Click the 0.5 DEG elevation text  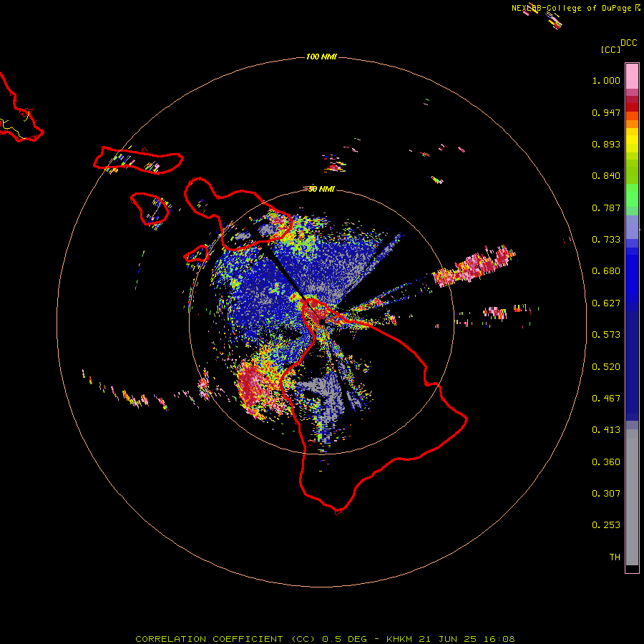point(344,639)
